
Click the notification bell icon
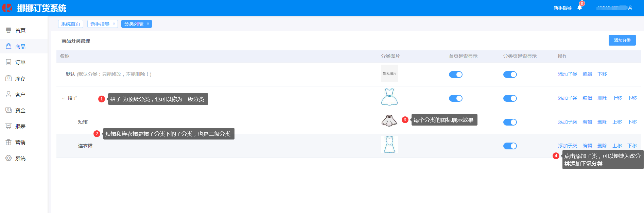579,7
